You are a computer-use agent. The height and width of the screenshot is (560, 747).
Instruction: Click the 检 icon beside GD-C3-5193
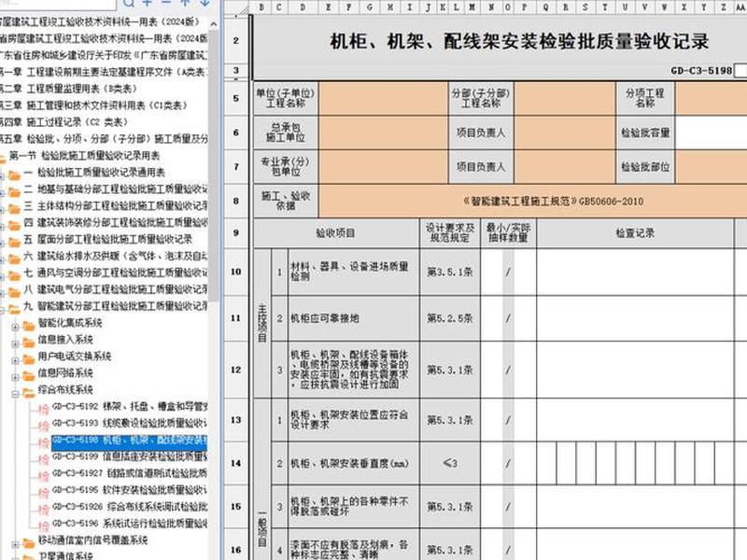point(44,426)
